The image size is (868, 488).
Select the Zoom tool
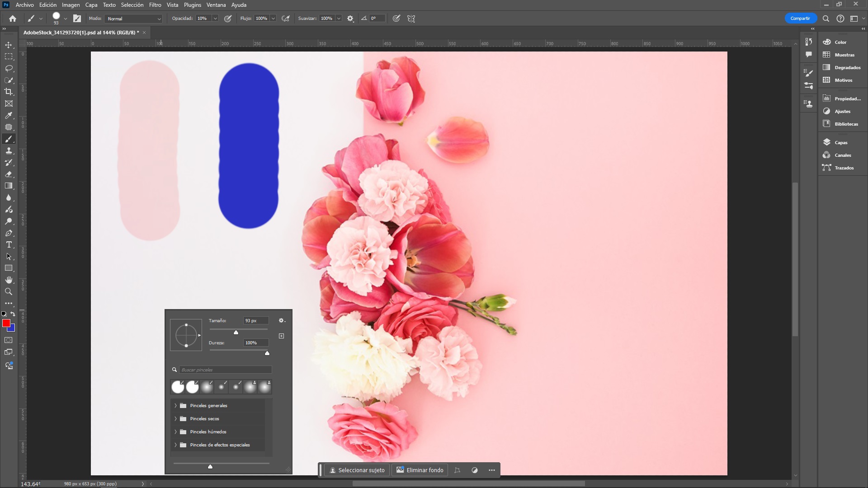[9, 292]
